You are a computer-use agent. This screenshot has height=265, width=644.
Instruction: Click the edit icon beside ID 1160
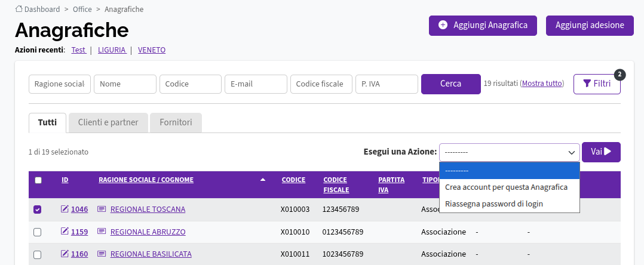65,254
